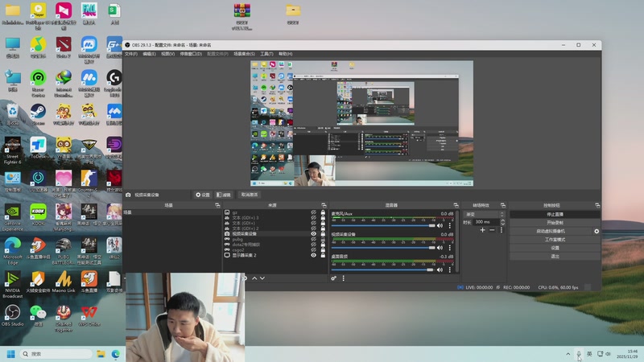644x362 pixels.
Task: Open the transition type dropdown showing 渐变
Action: (484, 214)
